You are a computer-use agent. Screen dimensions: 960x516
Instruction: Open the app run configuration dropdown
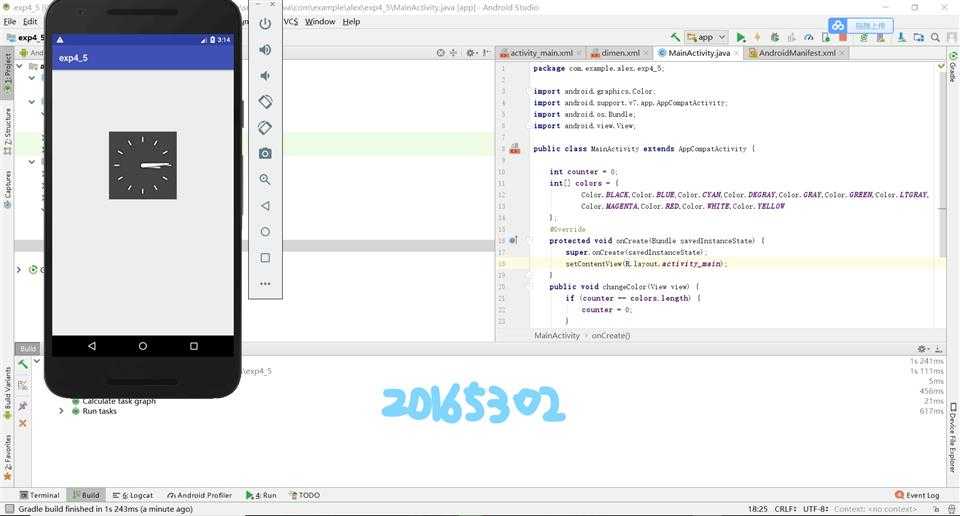coord(706,37)
